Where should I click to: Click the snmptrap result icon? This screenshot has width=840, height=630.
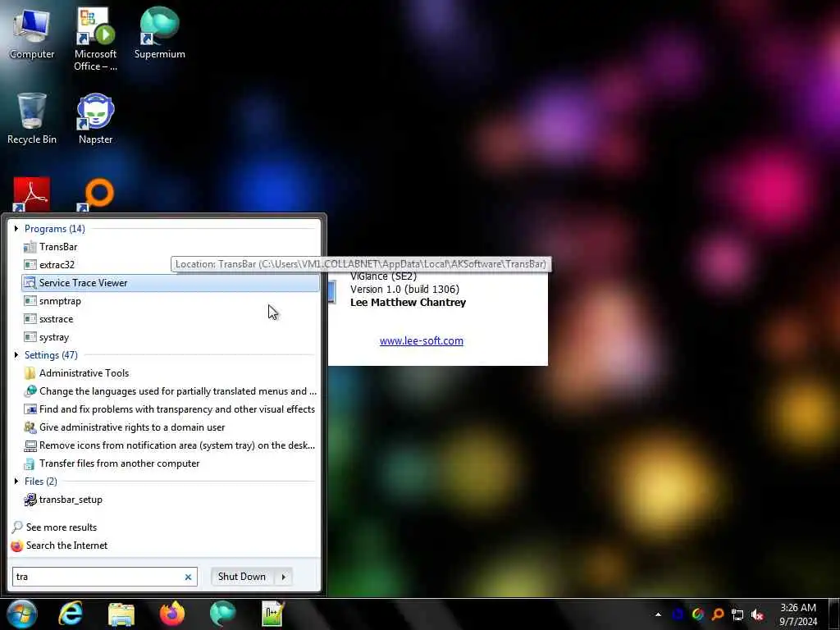(30, 301)
